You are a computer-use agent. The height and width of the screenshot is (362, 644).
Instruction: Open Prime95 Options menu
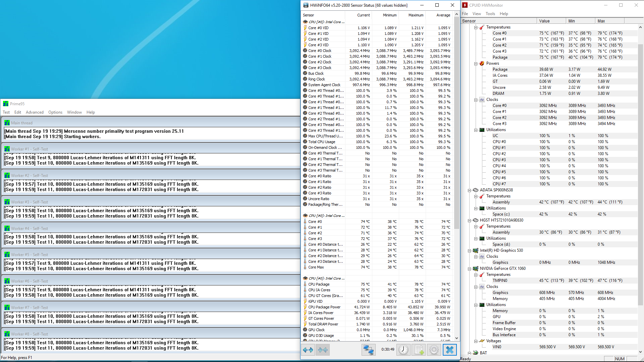(x=55, y=112)
